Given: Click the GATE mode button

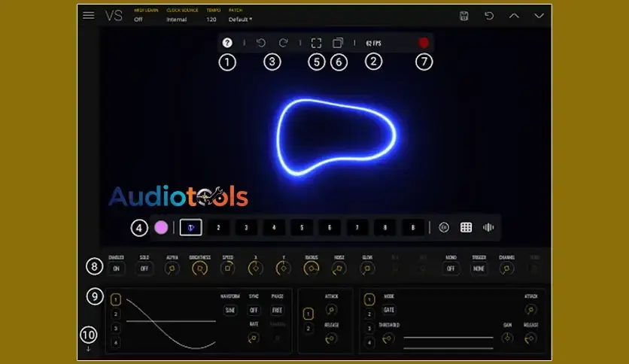Looking at the screenshot, I should (389, 310).
